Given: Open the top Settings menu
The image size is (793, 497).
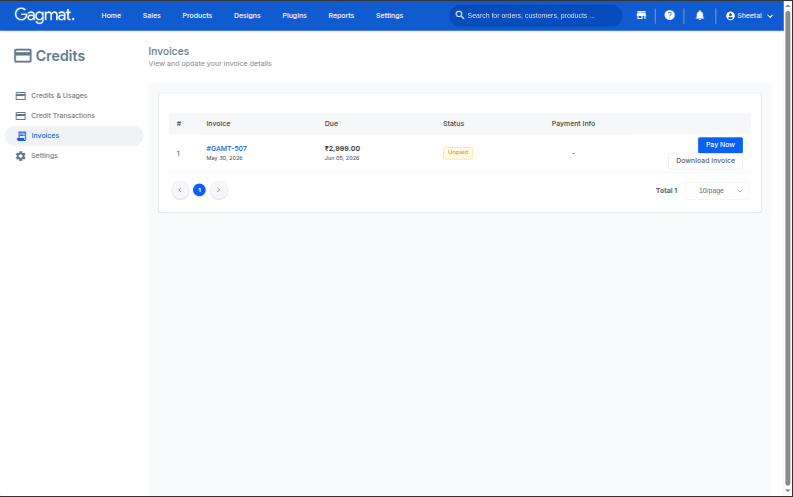Looking at the screenshot, I should [x=389, y=16].
